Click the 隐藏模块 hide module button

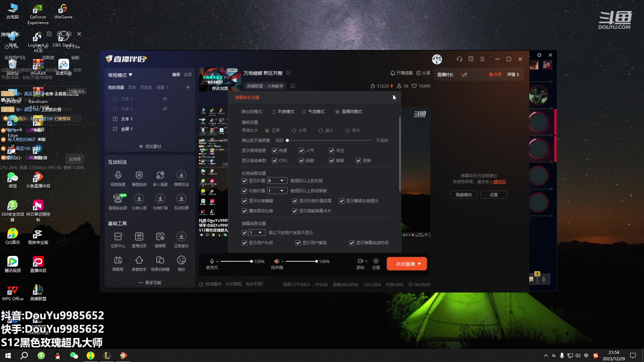464,195
